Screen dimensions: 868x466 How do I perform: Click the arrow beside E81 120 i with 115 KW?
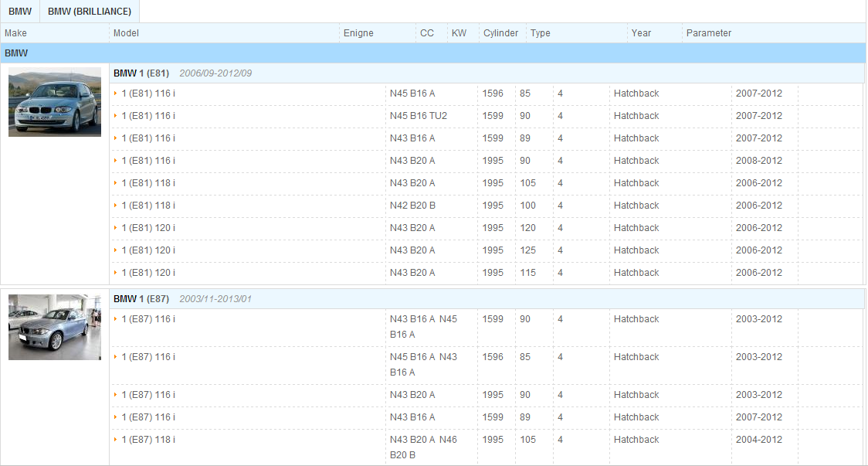(x=116, y=273)
